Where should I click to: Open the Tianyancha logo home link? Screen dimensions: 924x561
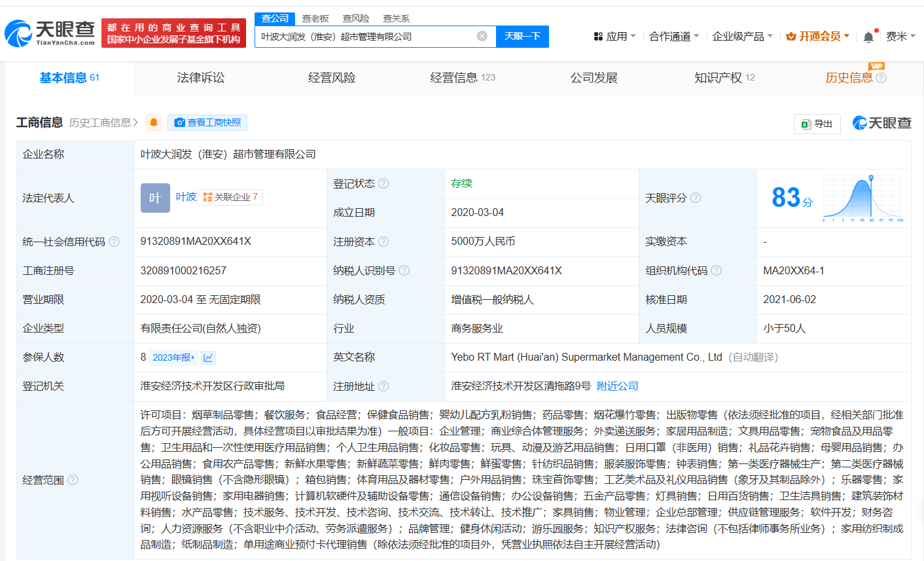(x=50, y=33)
